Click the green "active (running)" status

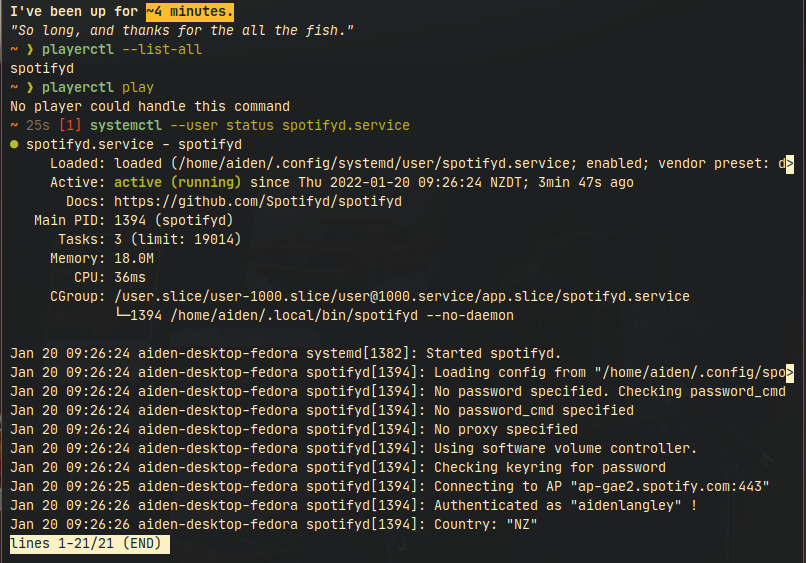pyautogui.click(x=177, y=183)
